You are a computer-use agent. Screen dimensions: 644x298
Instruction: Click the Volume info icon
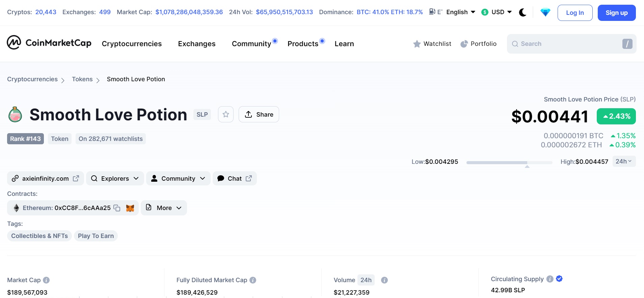click(384, 280)
